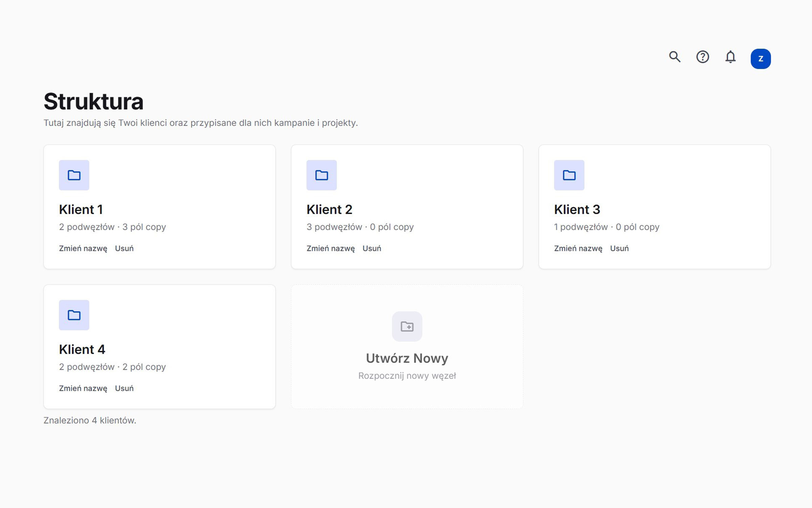The width and height of the screenshot is (812, 508).
Task: Click Zmień nazwę on Klient 3
Action: pos(578,249)
